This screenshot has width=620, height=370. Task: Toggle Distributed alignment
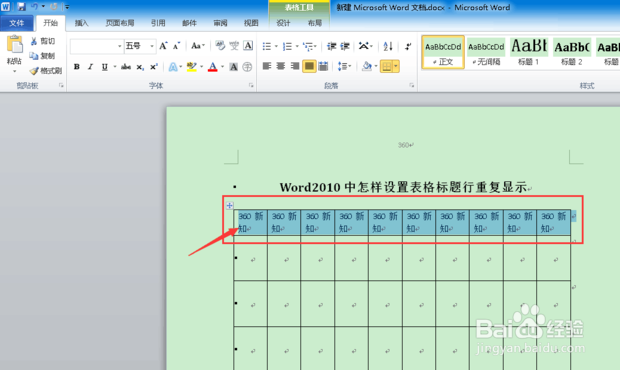pyautogui.click(x=323, y=66)
